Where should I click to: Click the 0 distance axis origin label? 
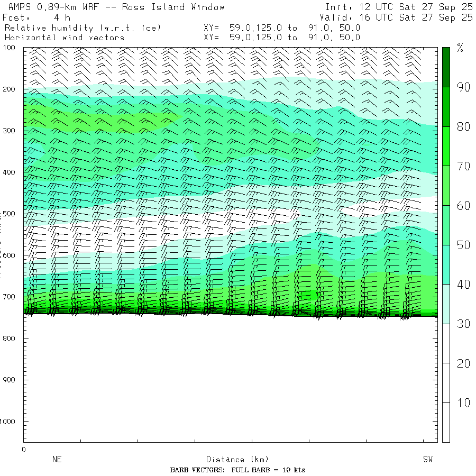tap(24, 450)
